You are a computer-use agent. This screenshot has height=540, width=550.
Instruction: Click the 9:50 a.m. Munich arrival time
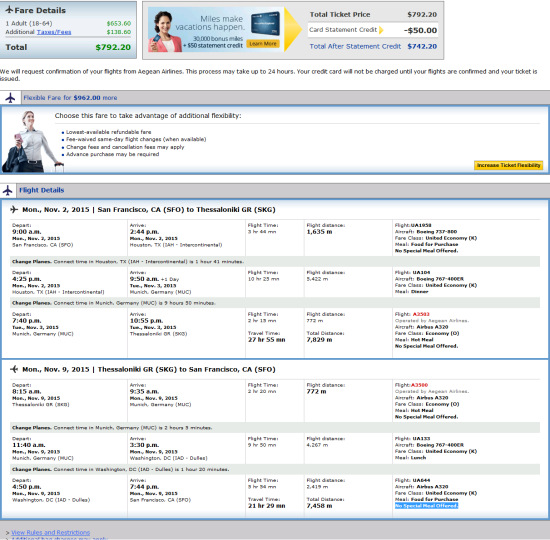(144, 279)
